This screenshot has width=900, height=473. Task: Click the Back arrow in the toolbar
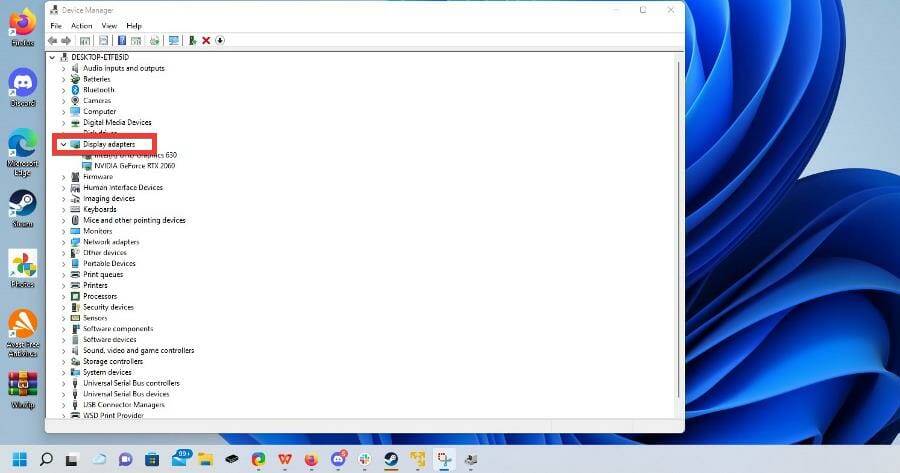pyautogui.click(x=52, y=41)
